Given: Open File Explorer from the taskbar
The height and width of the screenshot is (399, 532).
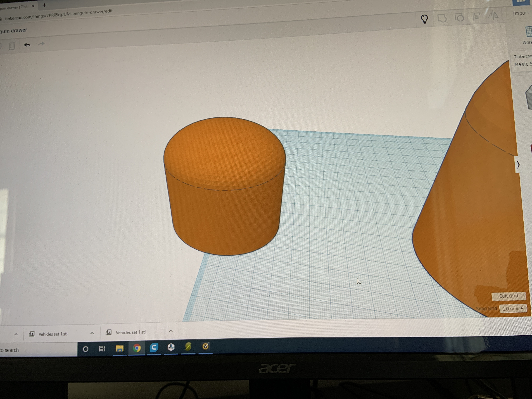Looking at the screenshot, I should (120, 348).
